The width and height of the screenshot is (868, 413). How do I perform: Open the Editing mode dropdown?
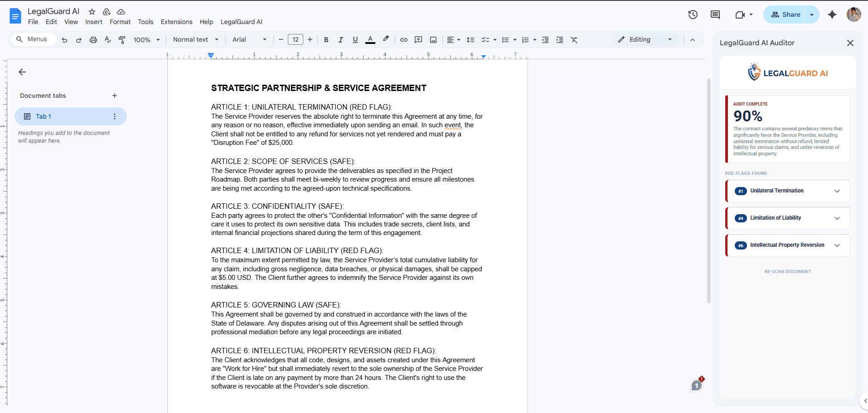tap(645, 40)
